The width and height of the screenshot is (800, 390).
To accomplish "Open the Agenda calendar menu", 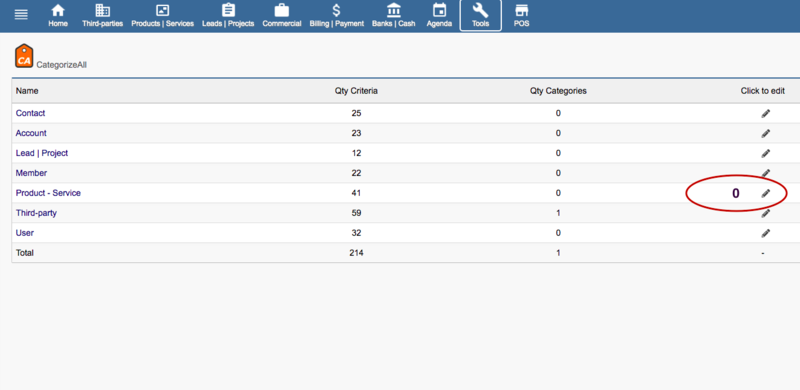I will click(439, 15).
